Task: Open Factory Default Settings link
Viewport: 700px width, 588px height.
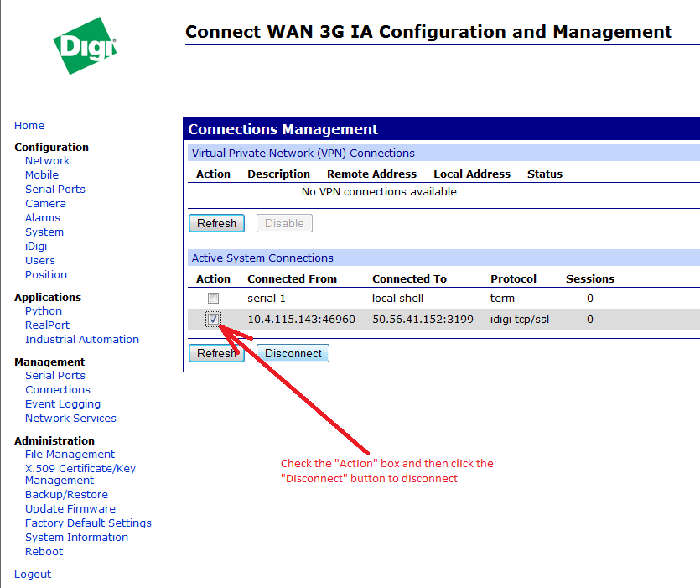Action: pyautogui.click(x=88, y=523)
